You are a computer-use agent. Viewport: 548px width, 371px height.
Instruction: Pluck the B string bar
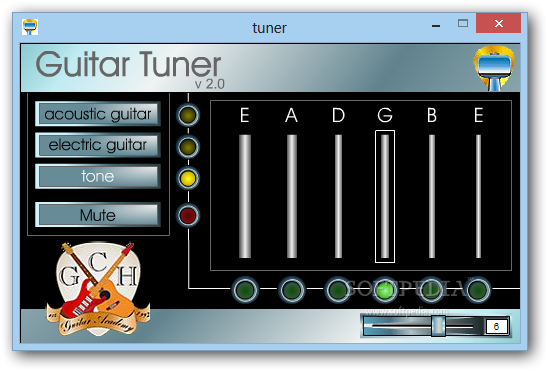click(x=432, y=196)
